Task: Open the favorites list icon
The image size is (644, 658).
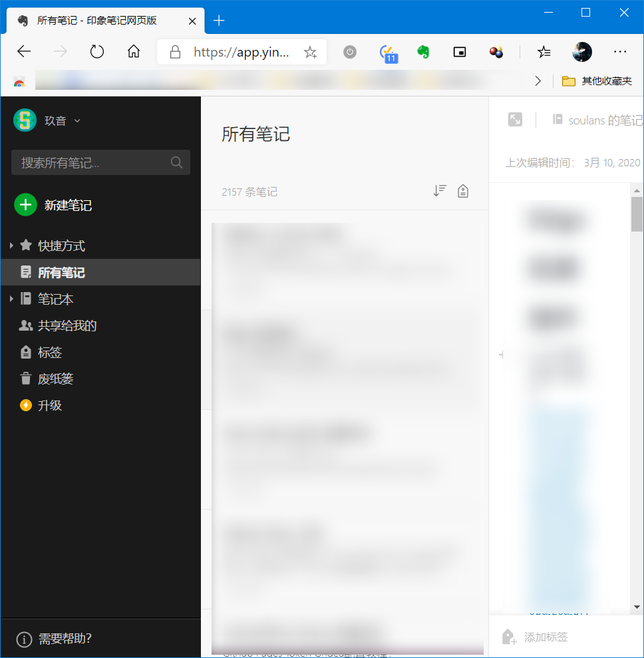Action: [x=544, y=52]
